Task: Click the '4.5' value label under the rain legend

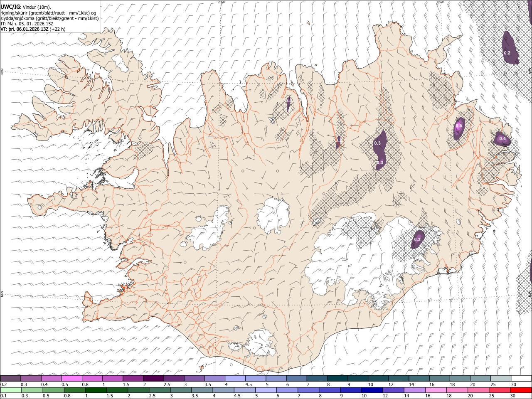Action: pos(238,396)
